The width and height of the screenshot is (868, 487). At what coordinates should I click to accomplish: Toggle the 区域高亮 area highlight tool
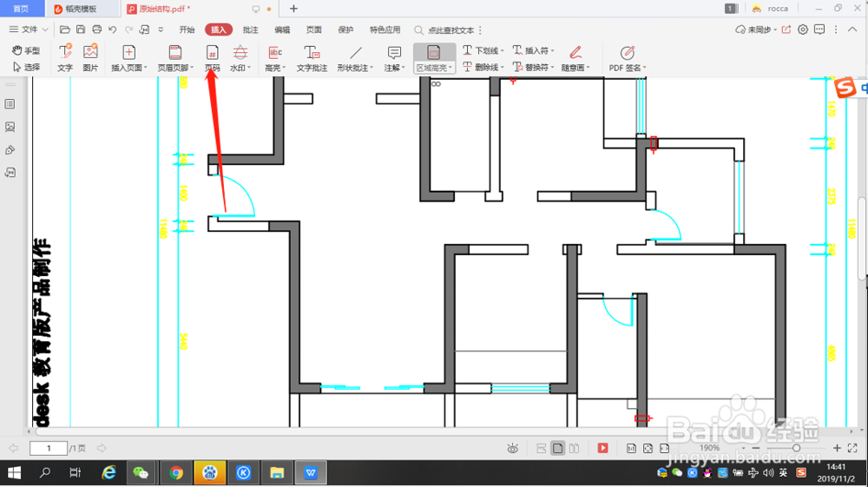tap(434, 57)
